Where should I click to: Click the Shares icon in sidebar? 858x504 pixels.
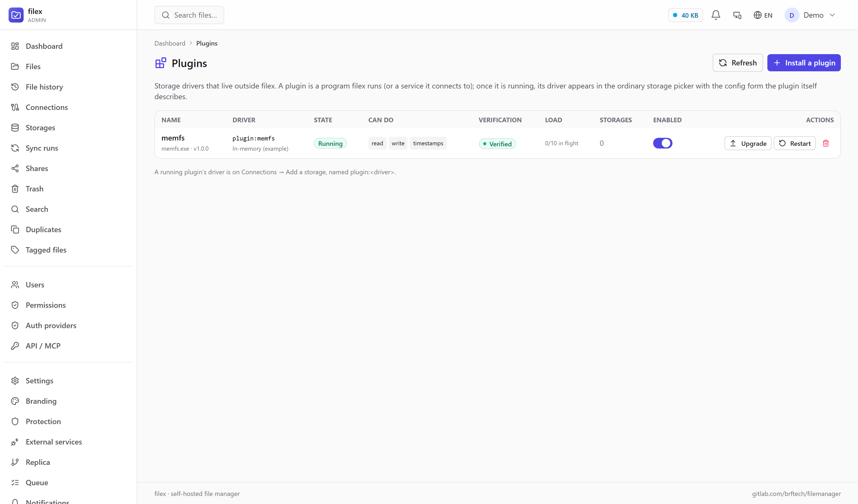coord(15,169)
